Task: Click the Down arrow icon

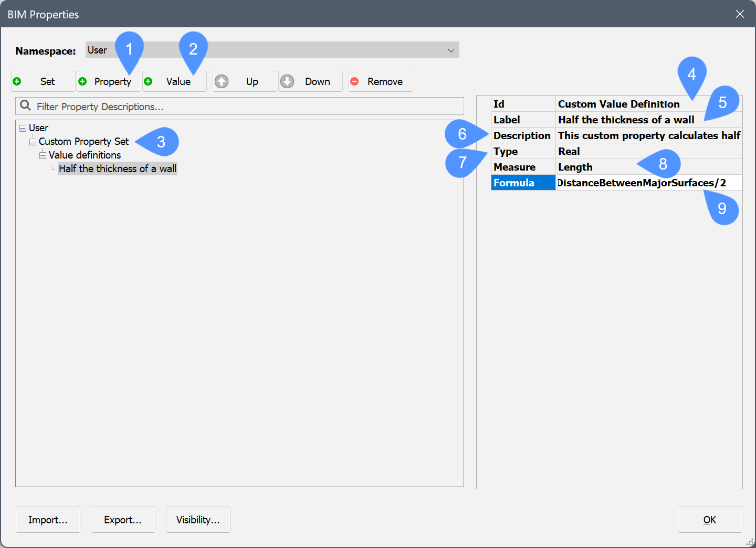Action: pyautogui.click(x=287, y=81)
